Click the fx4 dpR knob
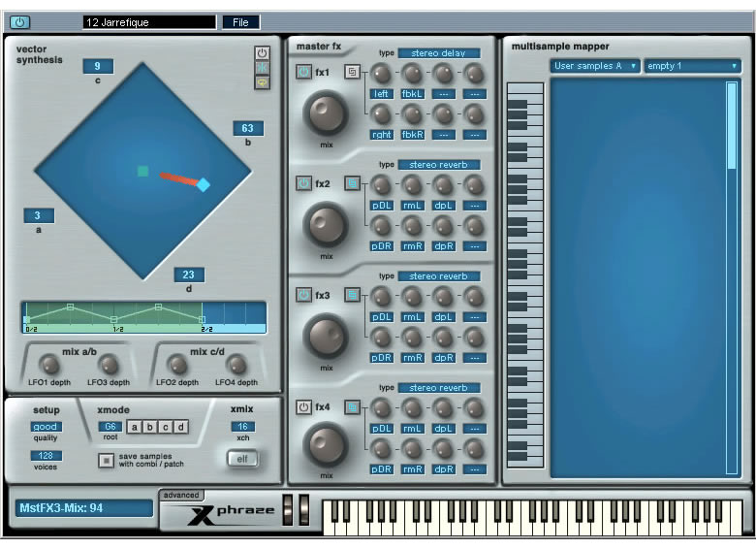 pyautogui.click(x=443, y=449)
